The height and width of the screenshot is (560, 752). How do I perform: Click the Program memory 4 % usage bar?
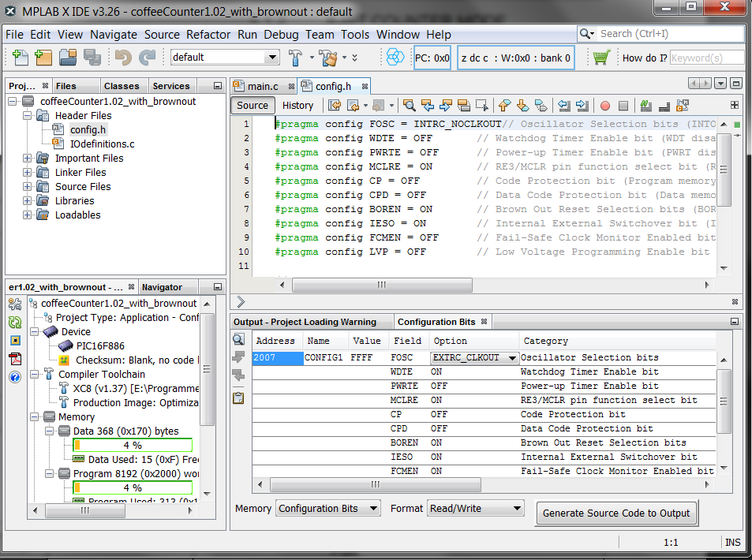133,488
